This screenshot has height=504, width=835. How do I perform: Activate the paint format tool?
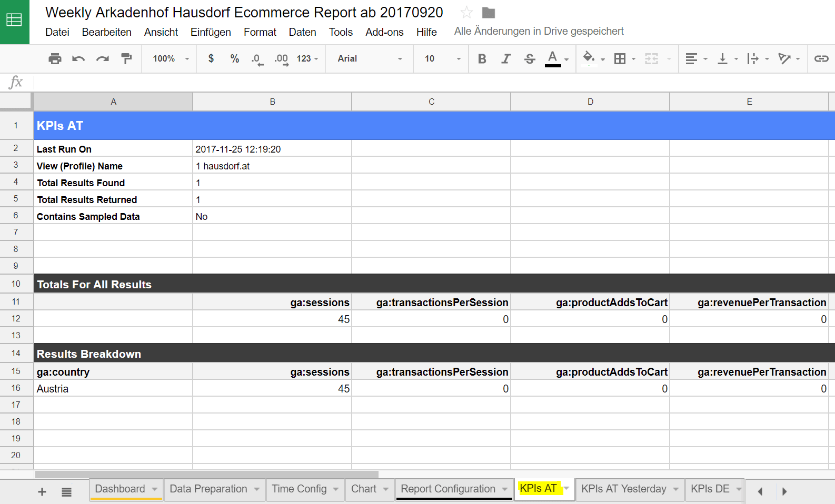[x=126, y=58]
